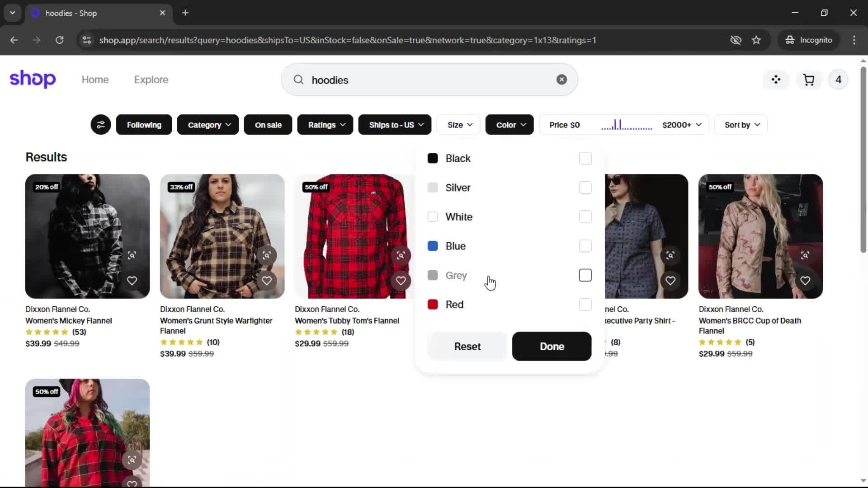Navigate to the Home link
This screenshot has height=488, width=868.
click(95, 80)
